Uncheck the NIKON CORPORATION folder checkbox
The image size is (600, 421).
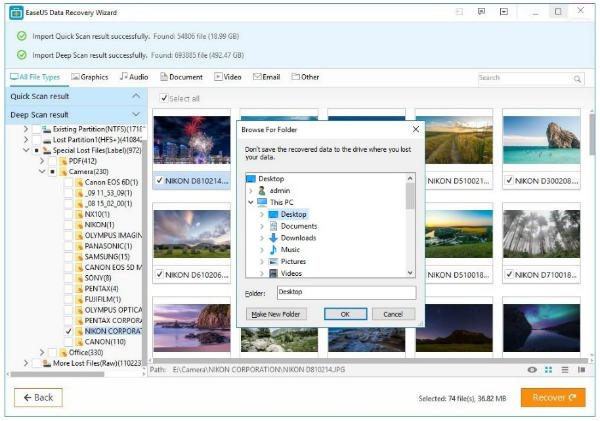(68, 331)
